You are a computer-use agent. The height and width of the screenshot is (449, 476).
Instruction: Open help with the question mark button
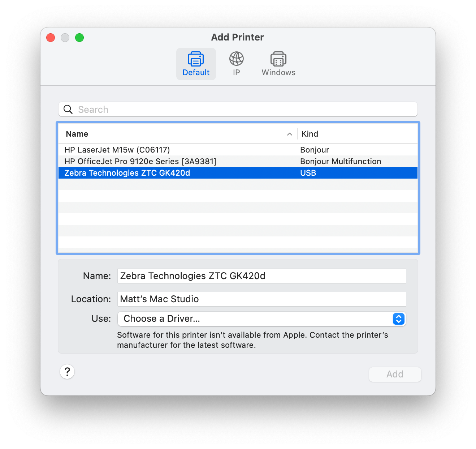67,372
